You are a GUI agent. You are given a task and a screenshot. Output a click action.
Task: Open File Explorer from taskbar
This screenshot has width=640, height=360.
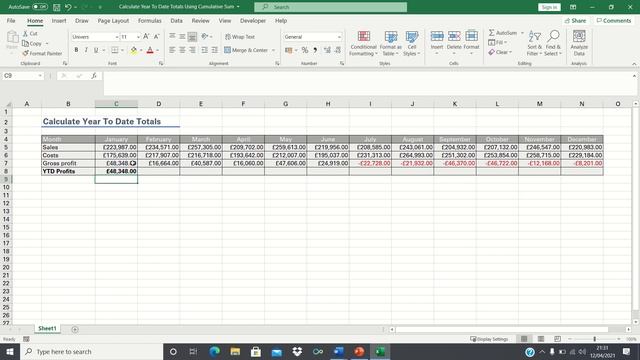coord(235,351)
